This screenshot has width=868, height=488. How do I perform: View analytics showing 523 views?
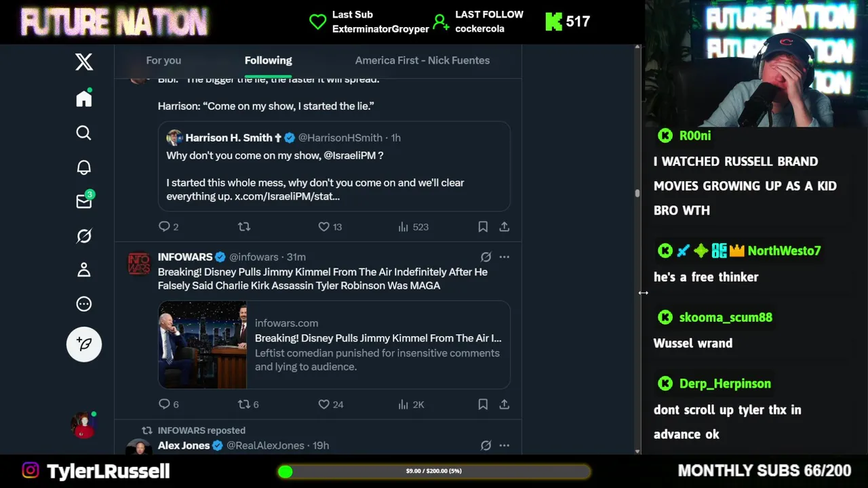coord(414,226)
